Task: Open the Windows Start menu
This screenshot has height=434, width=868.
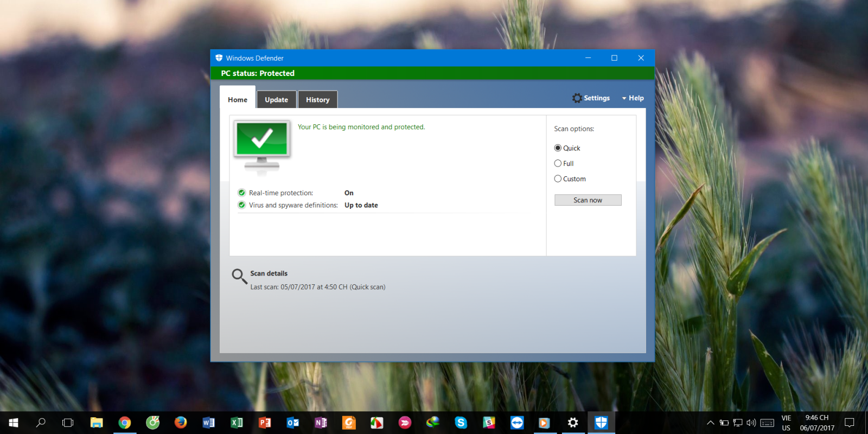Action: 14,423
